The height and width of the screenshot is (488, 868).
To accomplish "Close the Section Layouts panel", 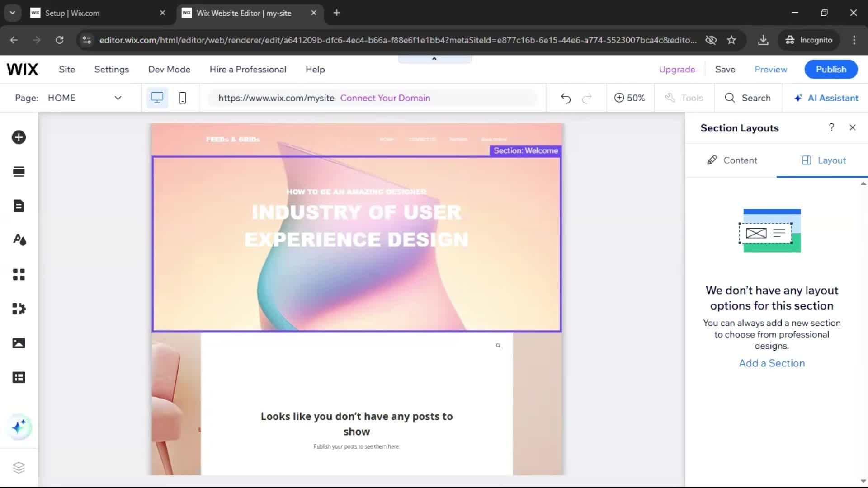I will (853, 127).
